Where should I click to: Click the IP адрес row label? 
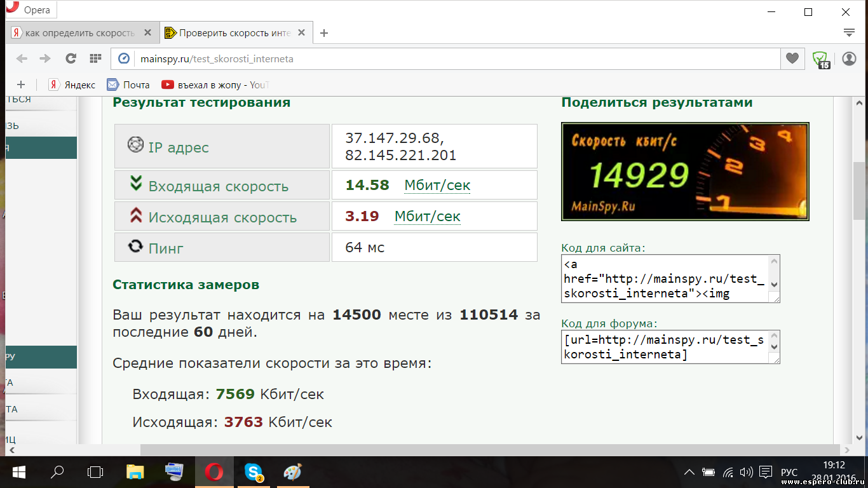tap(179, 147)
